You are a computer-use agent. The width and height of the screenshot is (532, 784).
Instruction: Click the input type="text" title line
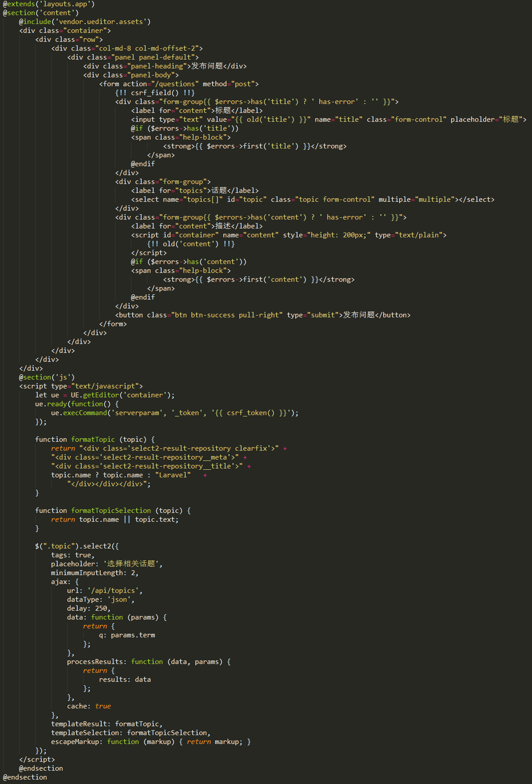pyautogui.click(x=329, y=120)
